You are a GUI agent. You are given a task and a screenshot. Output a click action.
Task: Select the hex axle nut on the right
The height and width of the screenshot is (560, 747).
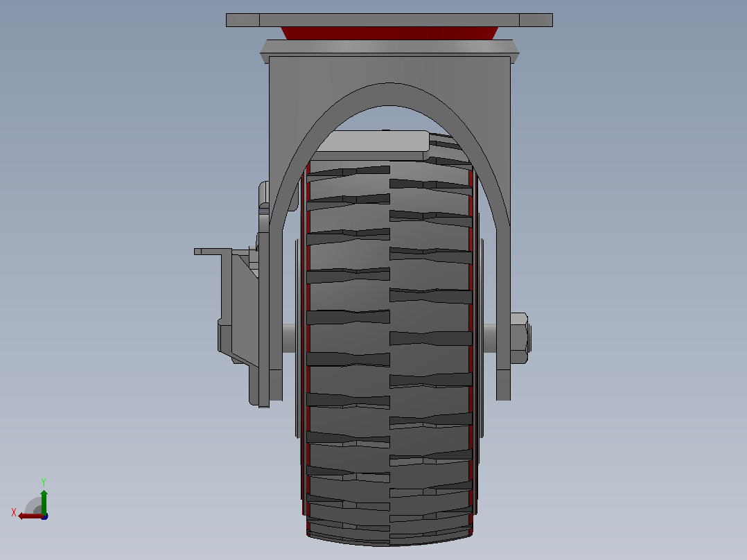point(519,338)
